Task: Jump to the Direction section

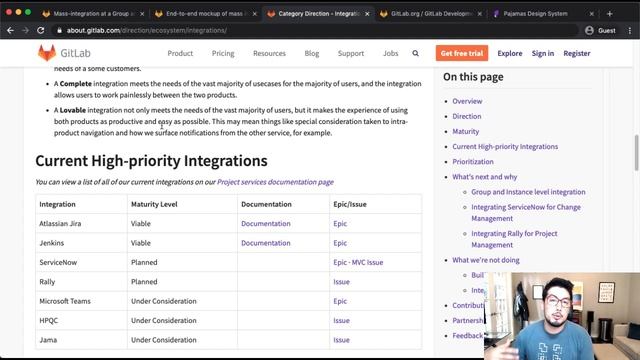Action: pos(467,116)
